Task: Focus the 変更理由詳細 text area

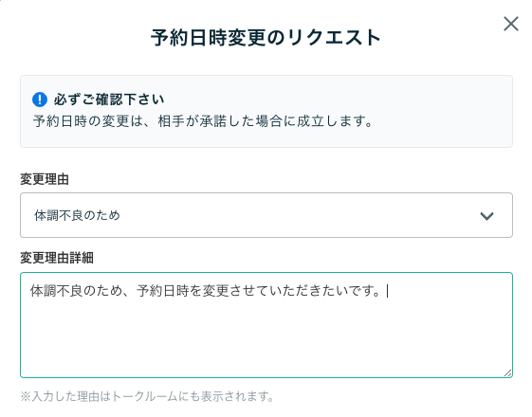Action: (x=266, y=325)
